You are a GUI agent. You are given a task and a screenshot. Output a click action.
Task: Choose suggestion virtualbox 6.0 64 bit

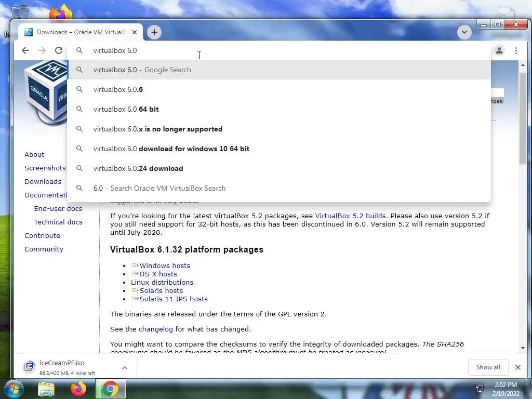point(279,109)
